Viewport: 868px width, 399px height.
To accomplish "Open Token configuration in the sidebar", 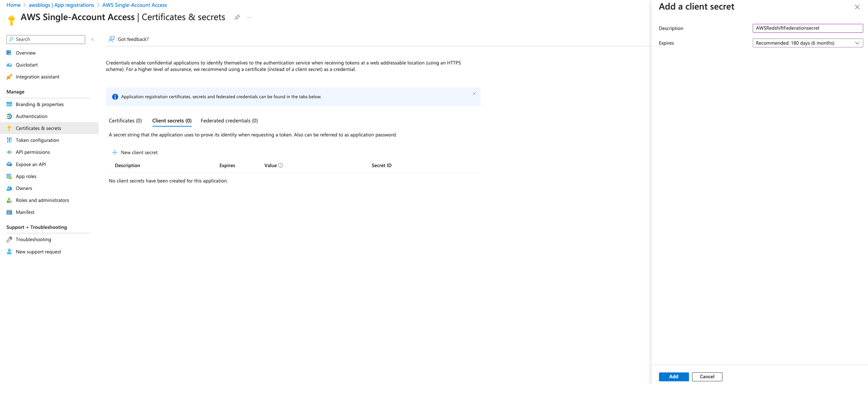I will pyautogui.click(x=37, y=140).
